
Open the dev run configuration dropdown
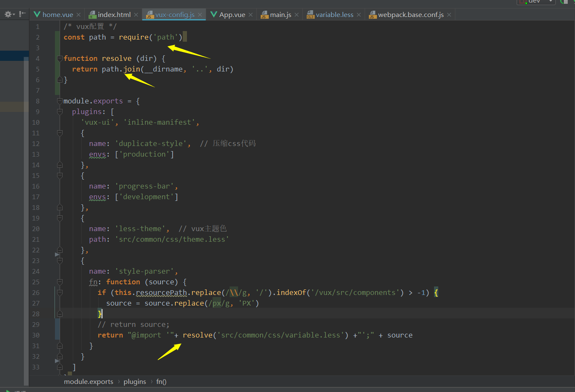click(x=551, y=2)
